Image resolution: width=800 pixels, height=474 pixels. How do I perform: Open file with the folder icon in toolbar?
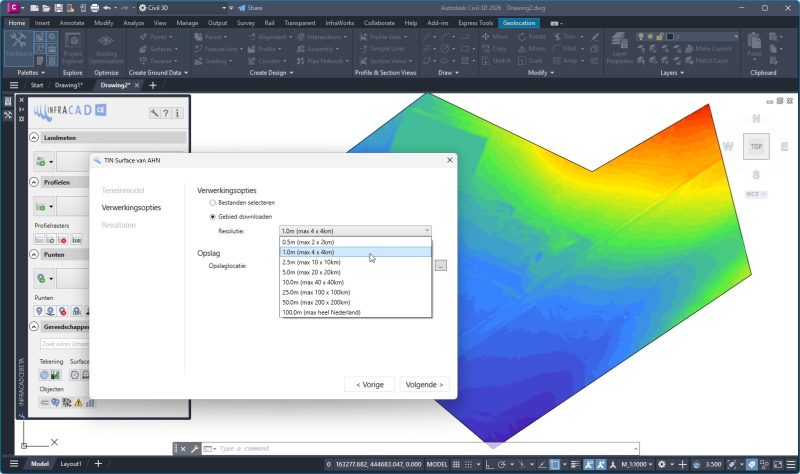[x=46, y=8]
